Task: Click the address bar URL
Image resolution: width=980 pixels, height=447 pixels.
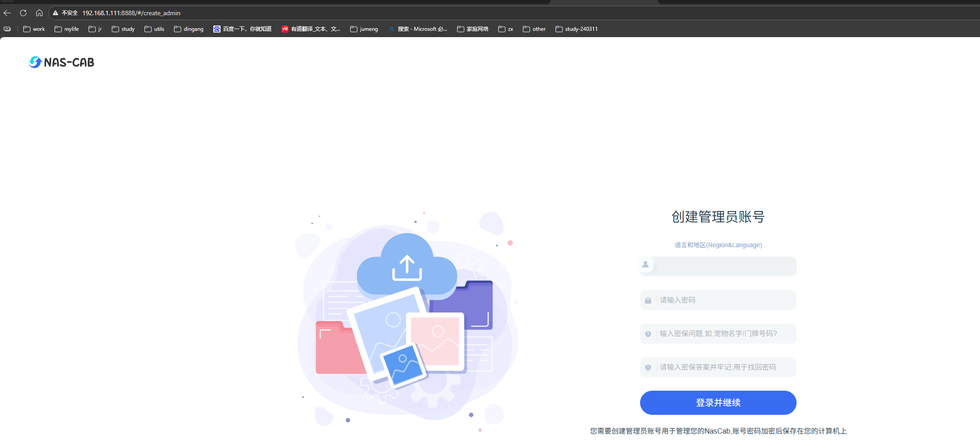Action: (132, 13)
